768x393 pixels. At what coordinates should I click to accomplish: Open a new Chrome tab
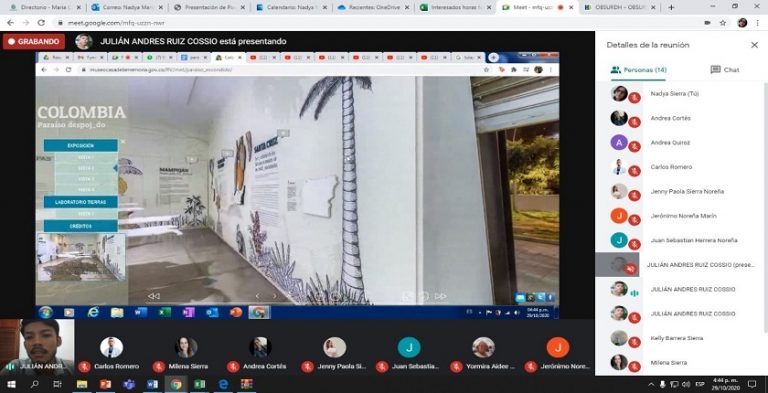(x=671, y=7)
